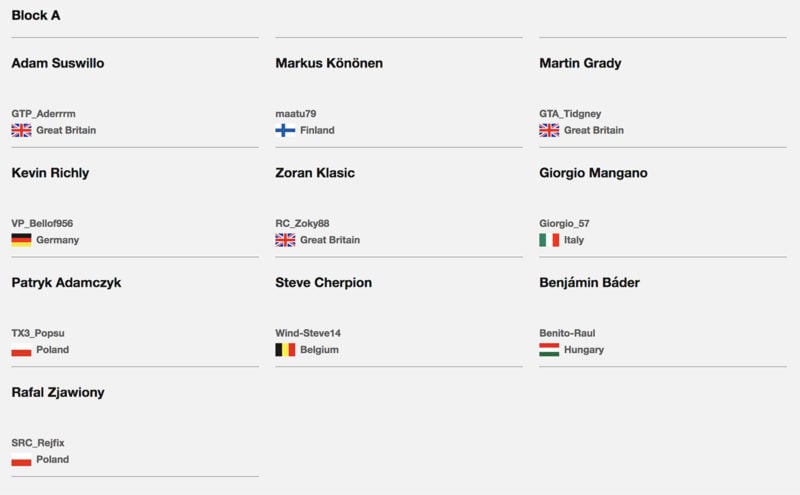Screen dimensions: 800x495
Task: Select the Kevin Richly name
Action: 50,173
